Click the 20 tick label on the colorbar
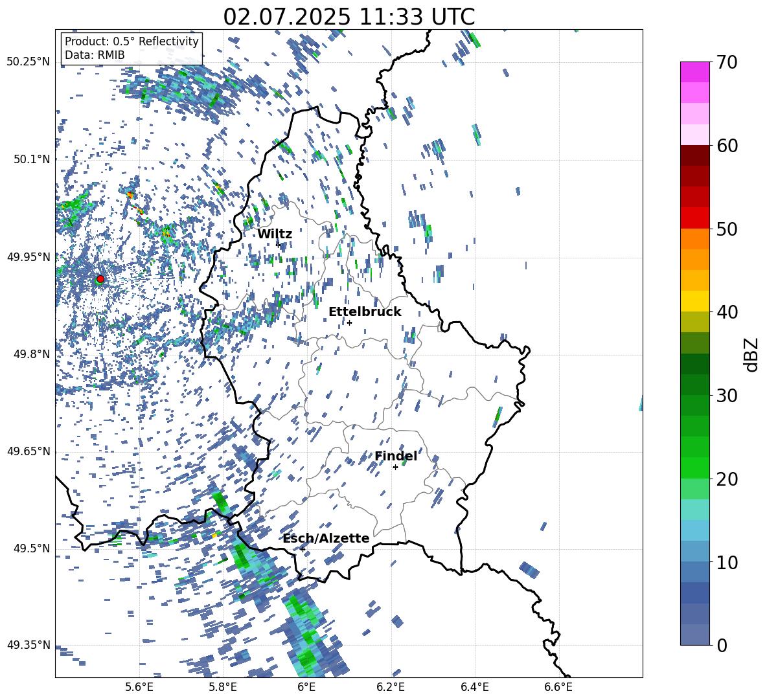This screenshot has width=767, height=700. (x=727, y=479)
